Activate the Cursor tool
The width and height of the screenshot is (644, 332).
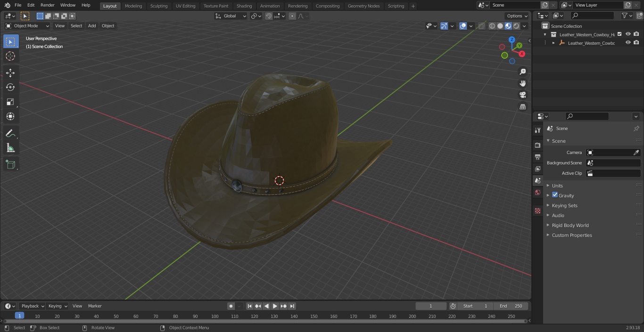10,56
